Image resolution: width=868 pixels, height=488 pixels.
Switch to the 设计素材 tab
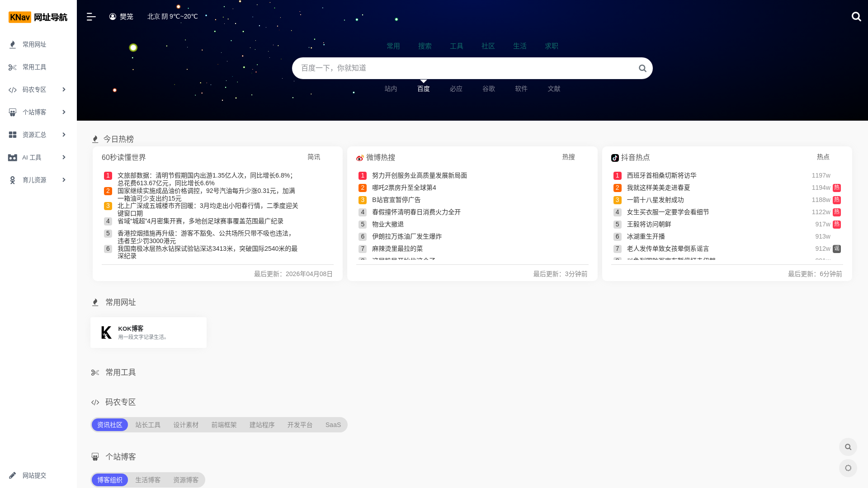click(186, 425)
